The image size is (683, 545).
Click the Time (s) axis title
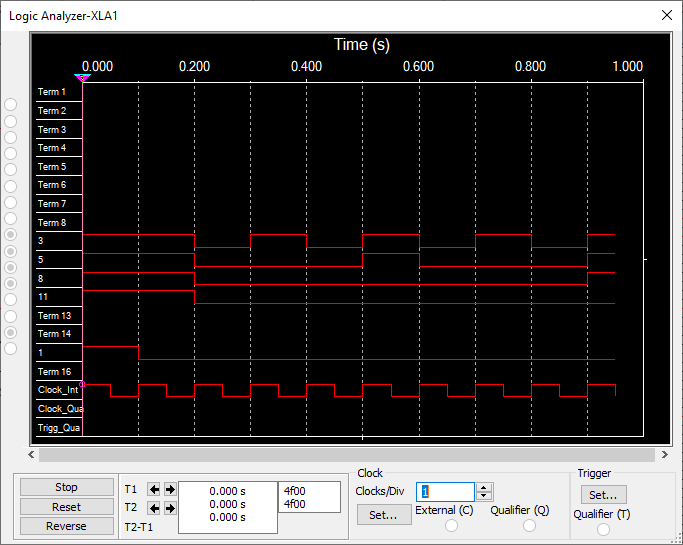[362, 44]
